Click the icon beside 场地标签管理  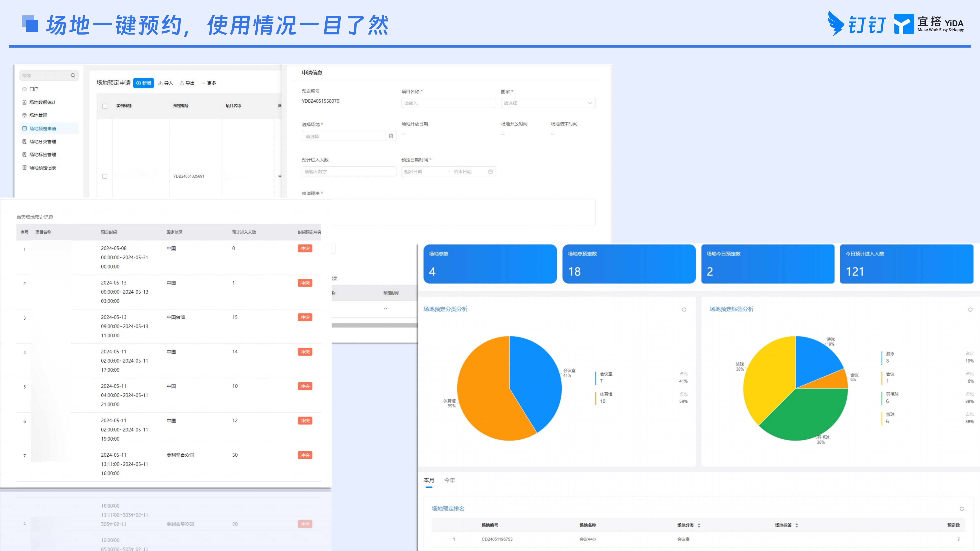click(24, 154)
